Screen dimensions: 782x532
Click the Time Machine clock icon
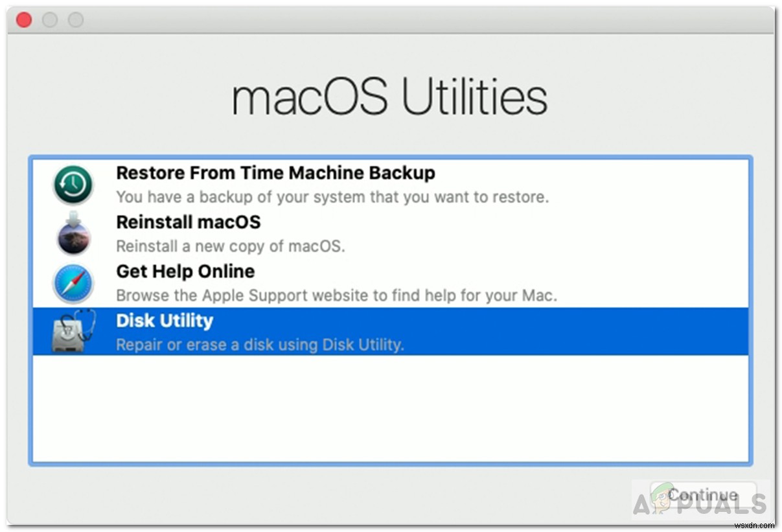pos(73,185)
